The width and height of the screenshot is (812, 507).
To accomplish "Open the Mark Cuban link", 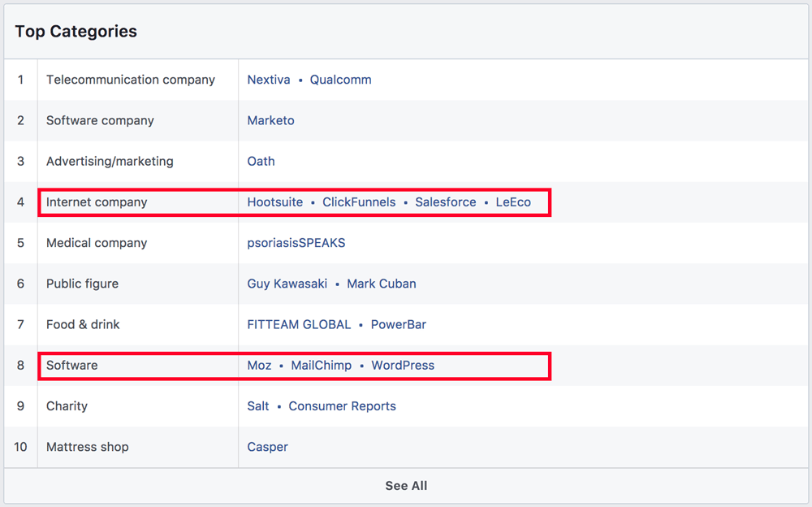I will click(x=381, y=284).
